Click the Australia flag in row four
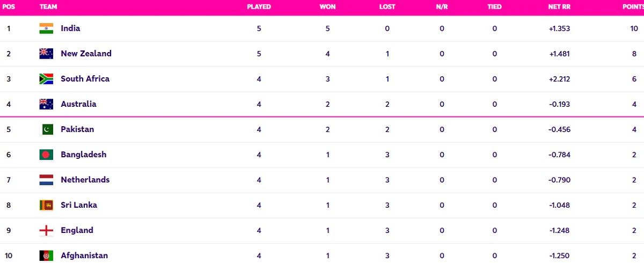 point(46,104)
